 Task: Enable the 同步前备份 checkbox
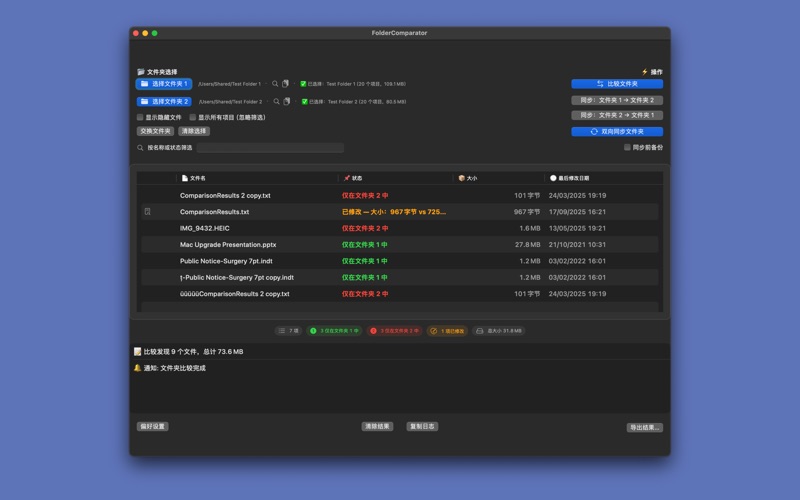(627, 147)
